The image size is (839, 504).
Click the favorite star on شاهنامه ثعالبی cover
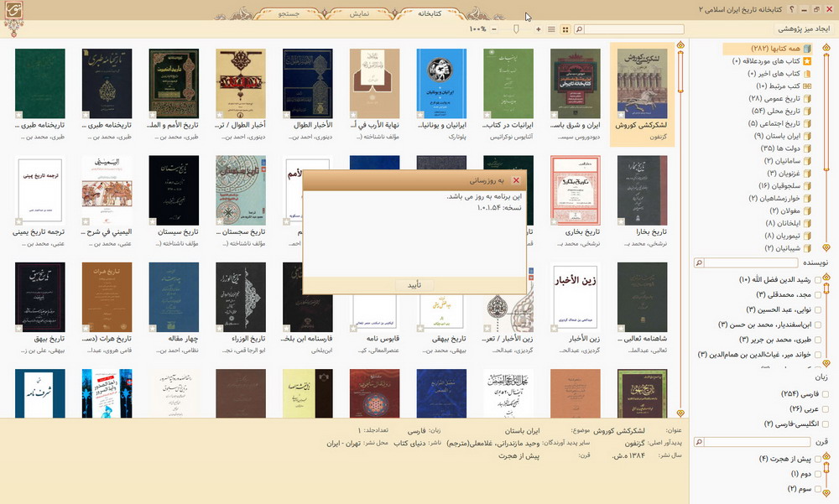click(x=621, y=328)
